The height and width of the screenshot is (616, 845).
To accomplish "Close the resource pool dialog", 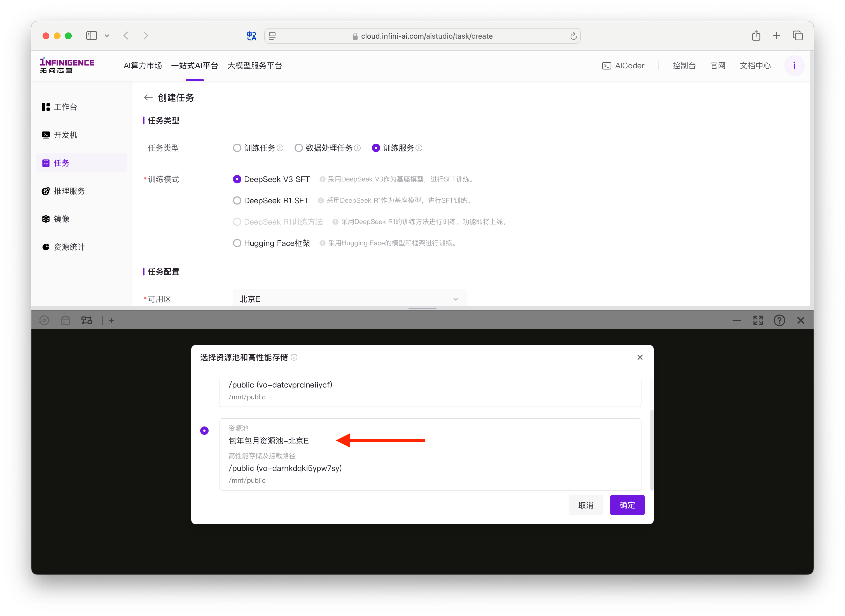I will click(x=640, y=357).
